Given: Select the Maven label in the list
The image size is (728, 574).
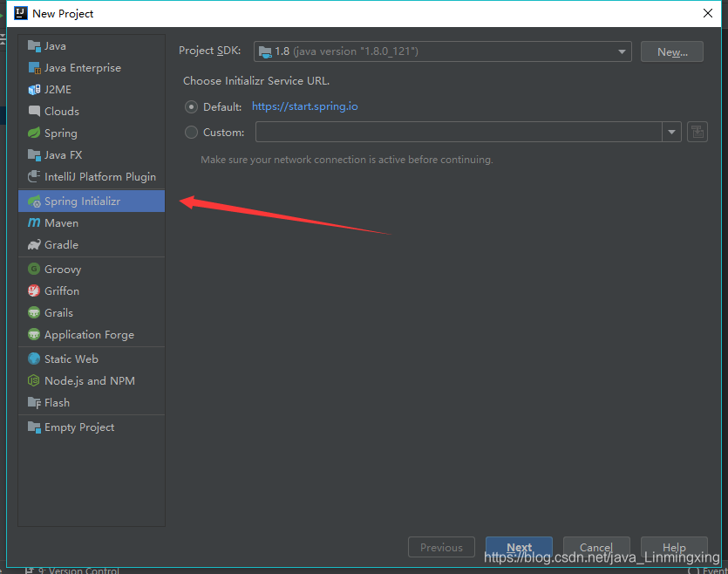Looking at the screenshot, I should tap(61, 223).
